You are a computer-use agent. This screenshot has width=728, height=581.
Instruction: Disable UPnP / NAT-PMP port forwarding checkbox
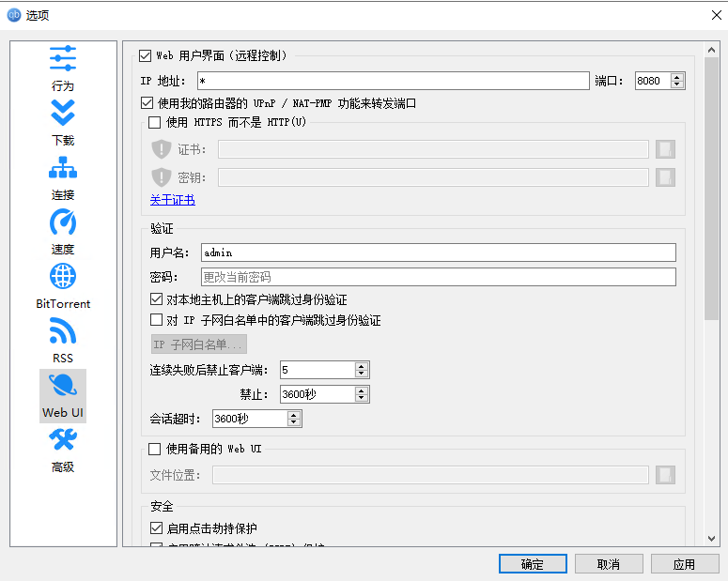pos(147,103)
